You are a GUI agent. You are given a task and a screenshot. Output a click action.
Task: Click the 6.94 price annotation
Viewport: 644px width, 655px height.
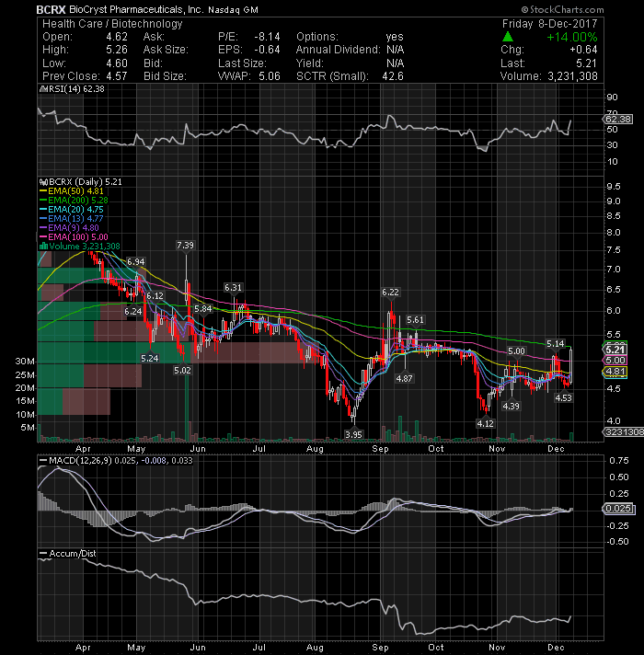(x=136, y=262)
